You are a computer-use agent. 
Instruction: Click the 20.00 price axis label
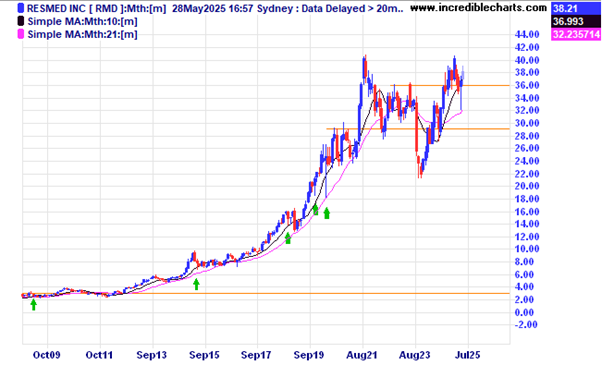(x=527, y=186)
